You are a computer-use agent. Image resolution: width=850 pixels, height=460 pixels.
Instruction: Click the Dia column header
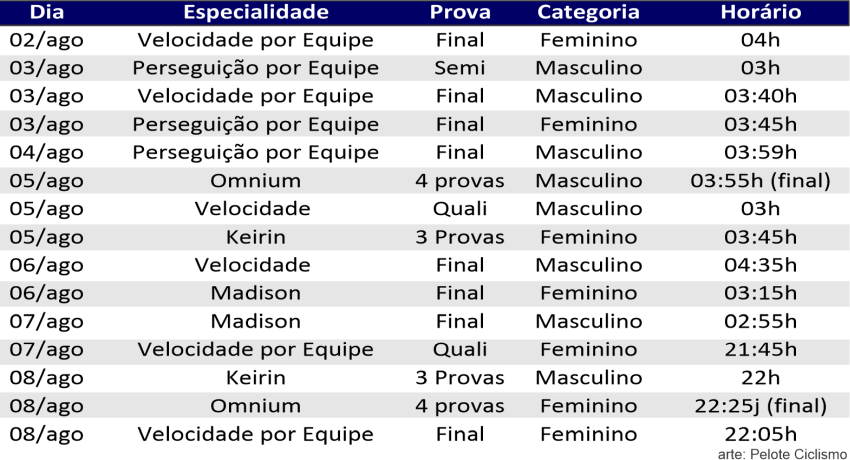click(x=45, y=13)
